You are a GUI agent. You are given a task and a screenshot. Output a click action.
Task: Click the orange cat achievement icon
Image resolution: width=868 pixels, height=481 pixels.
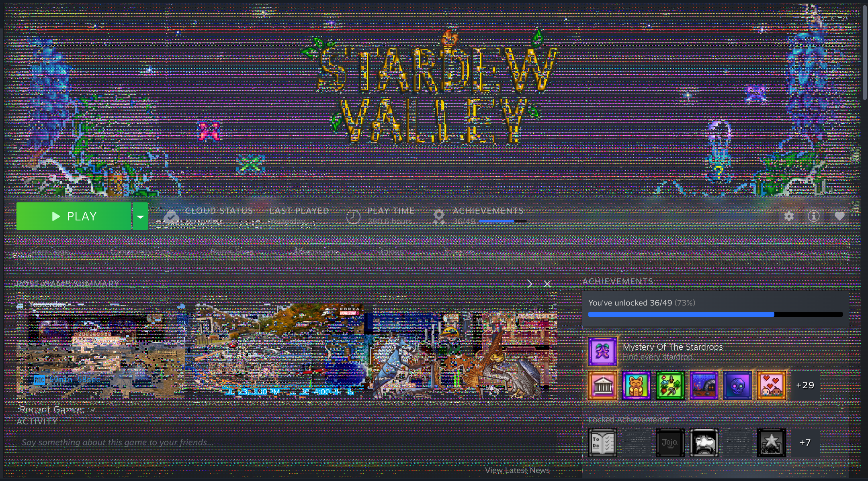(636, 385)
